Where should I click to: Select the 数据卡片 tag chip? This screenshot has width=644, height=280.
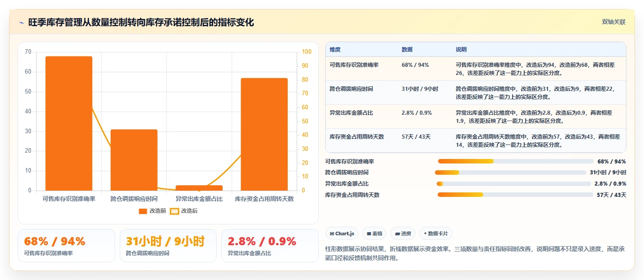[x=436, y=233]
